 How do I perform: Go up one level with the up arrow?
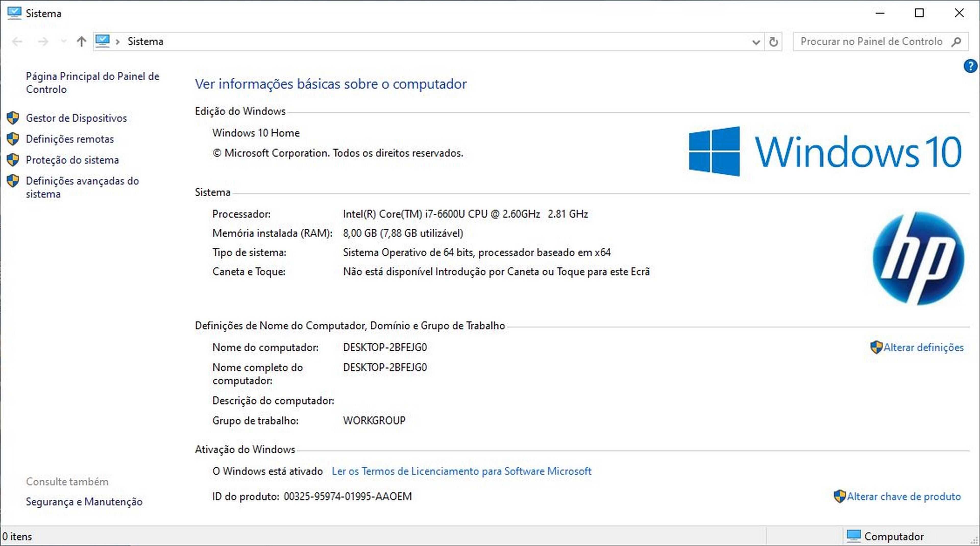click(81, 41)
